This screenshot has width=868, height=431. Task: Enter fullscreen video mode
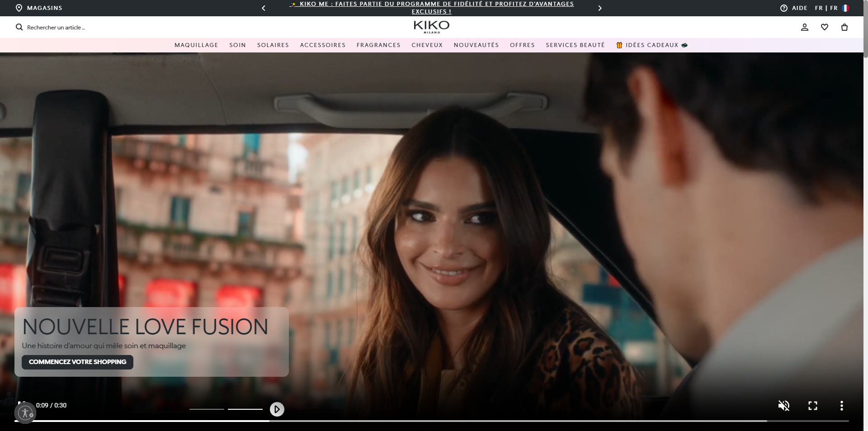point(813,406)
